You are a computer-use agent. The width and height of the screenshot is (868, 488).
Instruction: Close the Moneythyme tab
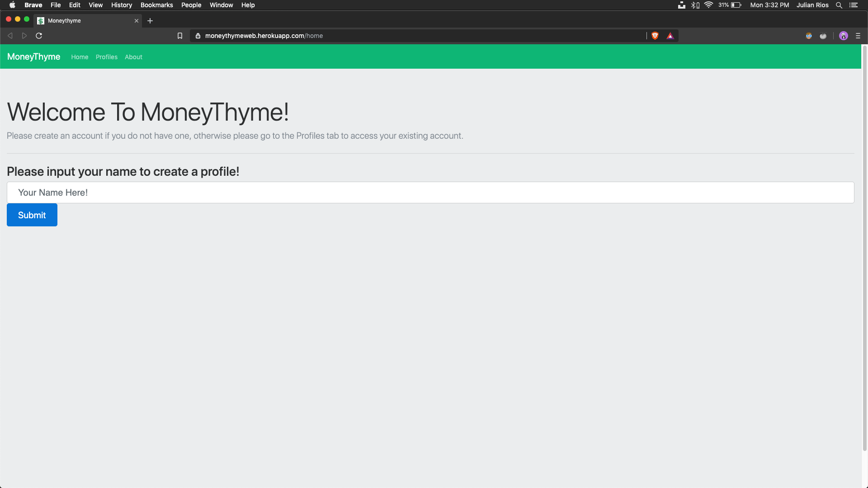(x=137, y=21)
